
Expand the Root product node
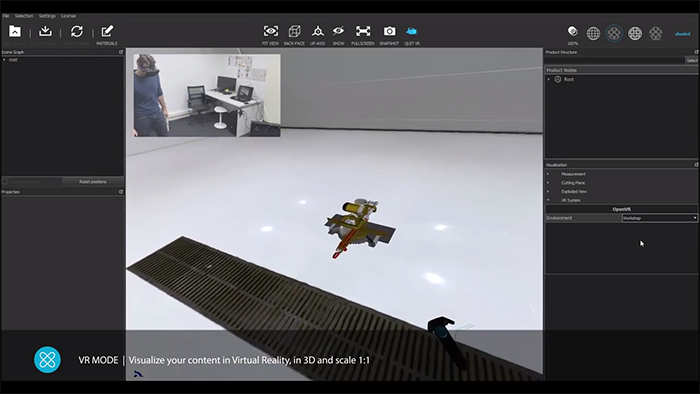coord(549,79)
